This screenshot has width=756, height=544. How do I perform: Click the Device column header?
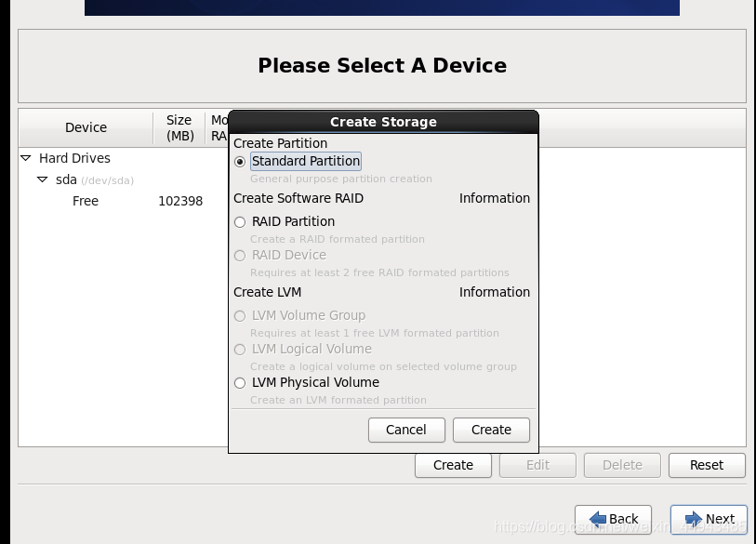tap(86, 127)
